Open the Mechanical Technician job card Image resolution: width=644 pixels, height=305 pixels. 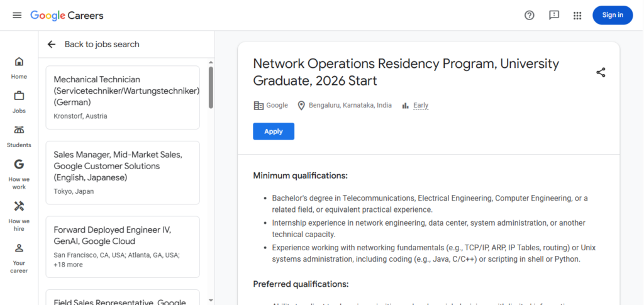click(x=123, y=97)
